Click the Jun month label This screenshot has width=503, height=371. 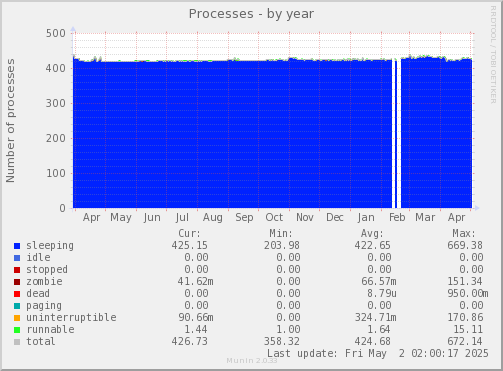(152, 218)
